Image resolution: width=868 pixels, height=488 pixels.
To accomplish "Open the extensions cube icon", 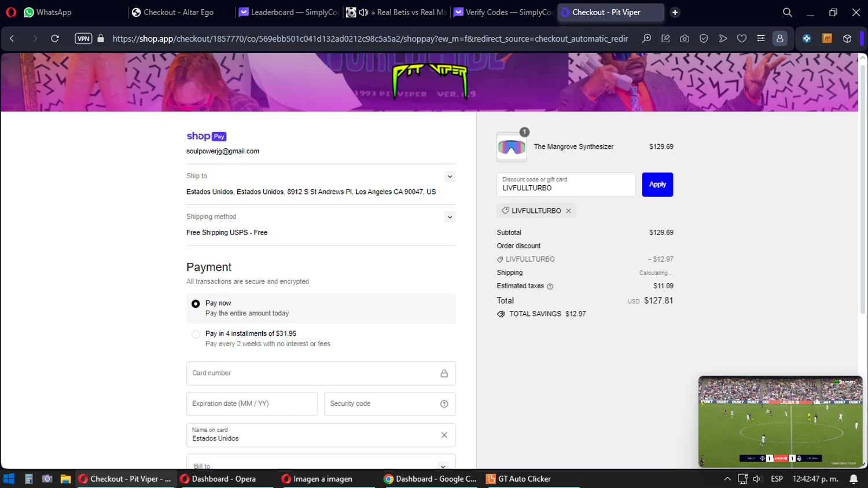I will (847, 39).
